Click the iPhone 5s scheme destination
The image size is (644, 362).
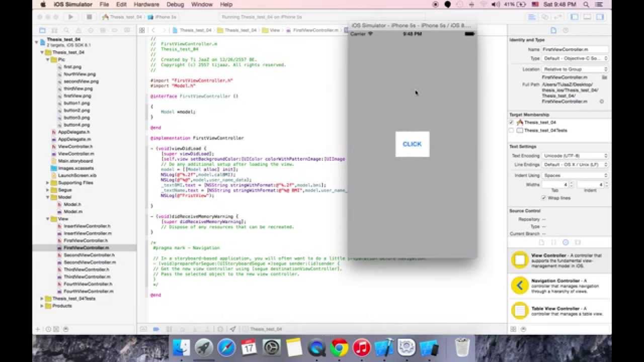click(162, 17)
